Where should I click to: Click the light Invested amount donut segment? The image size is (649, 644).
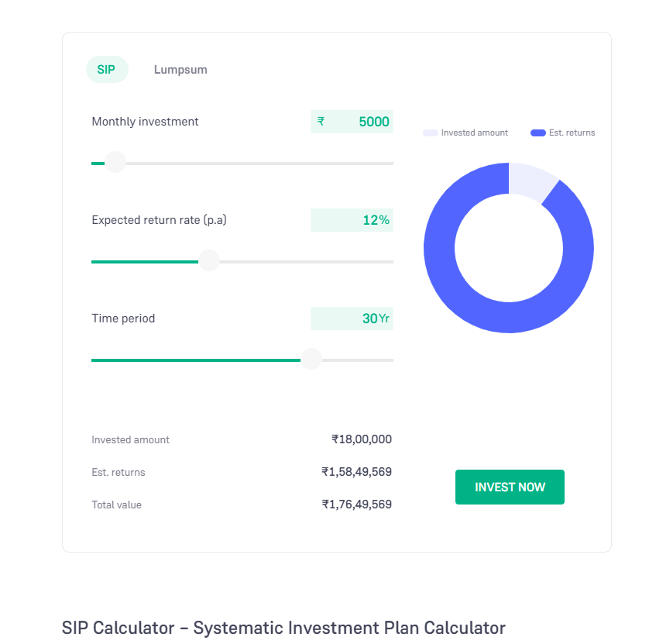(529, 181)
